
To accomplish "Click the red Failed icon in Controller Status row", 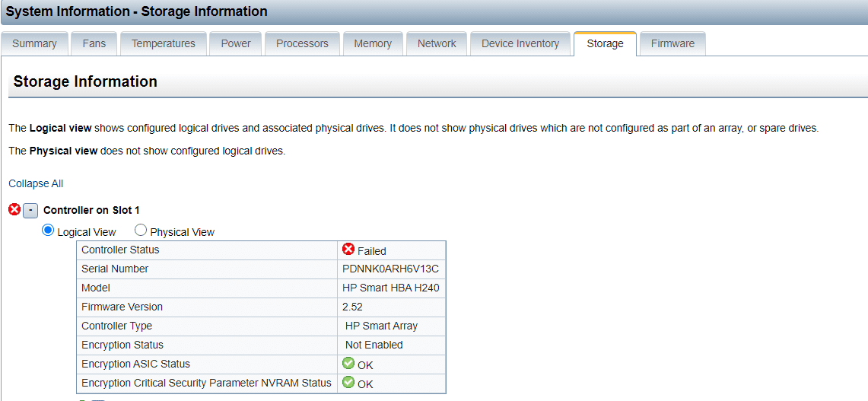I will [x=348, y=250].
